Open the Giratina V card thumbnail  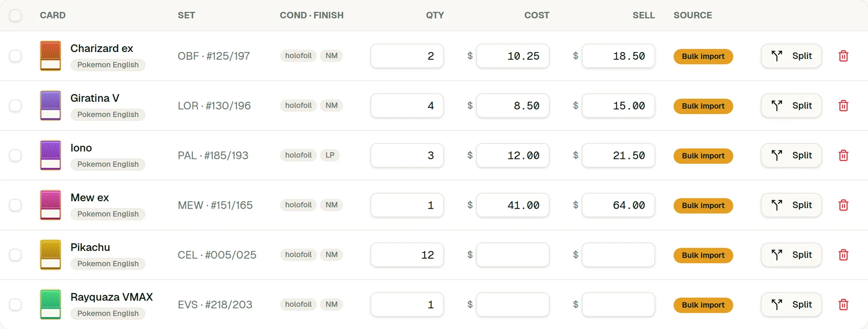(50, 105)
